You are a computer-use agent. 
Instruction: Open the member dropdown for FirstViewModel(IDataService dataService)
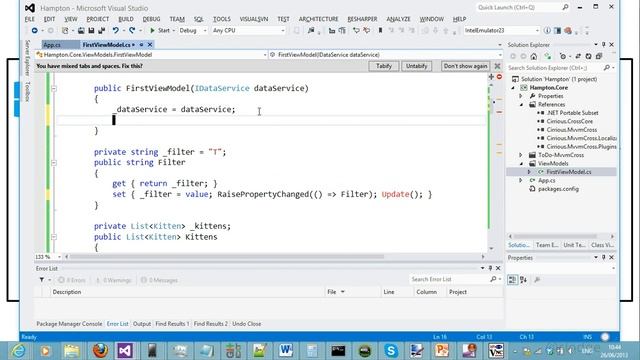(386, 55)
